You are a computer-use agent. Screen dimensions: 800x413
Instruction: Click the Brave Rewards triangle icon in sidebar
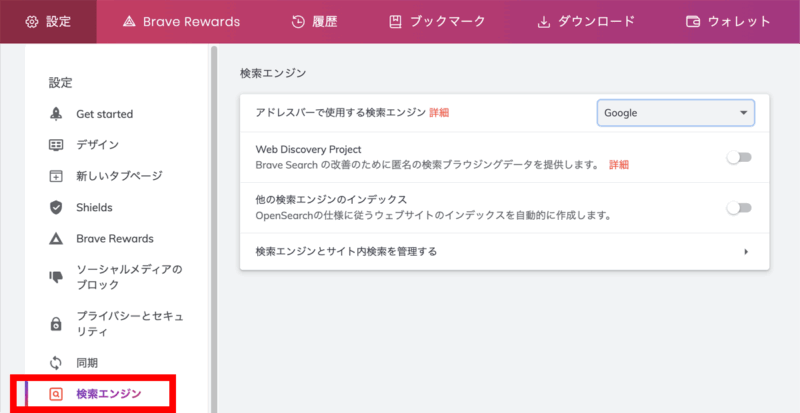(x=57, y=239)
